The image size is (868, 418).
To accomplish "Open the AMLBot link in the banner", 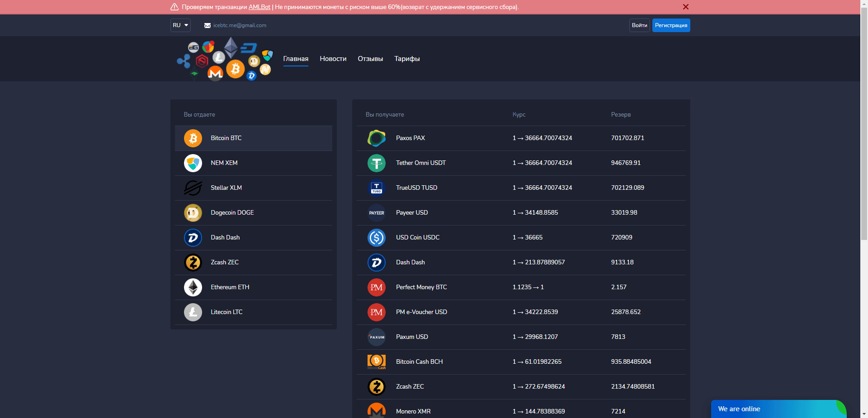I will (259, 7).
